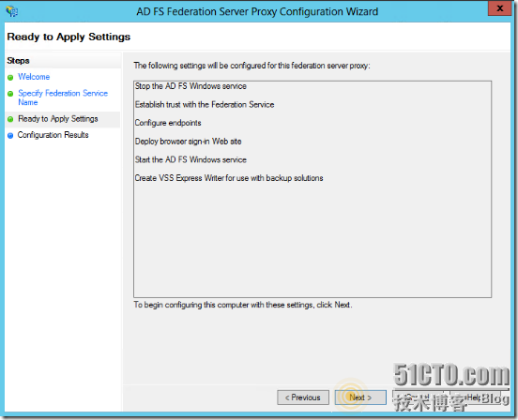This screenshot has width=518, height=420.
Task: Click green dot beside Specify Federation Service Name
Action: [x=10, y=94]
